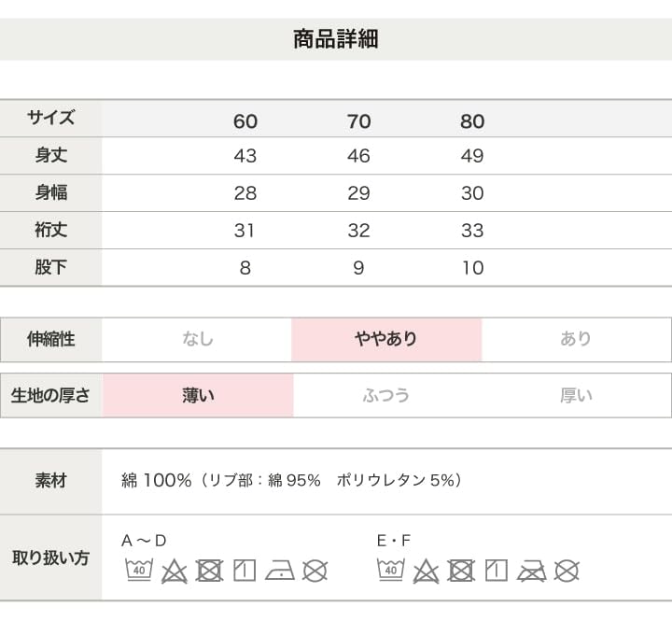Screen dimensions: 672x635
Task: Click the A~D iron allowed icon
Action: (x=279, y=571)
